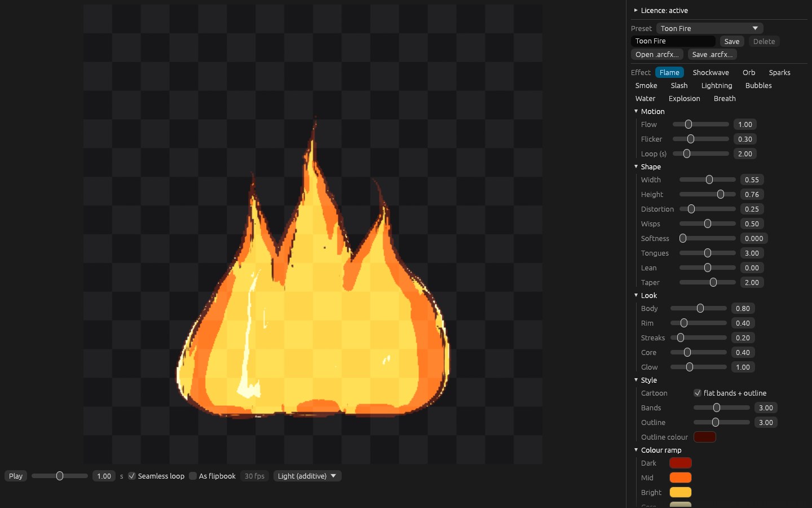The height and width of the screenshot is (508, 812).
Task: Click the Open .arcfx... button
Action: coord(657,54)
